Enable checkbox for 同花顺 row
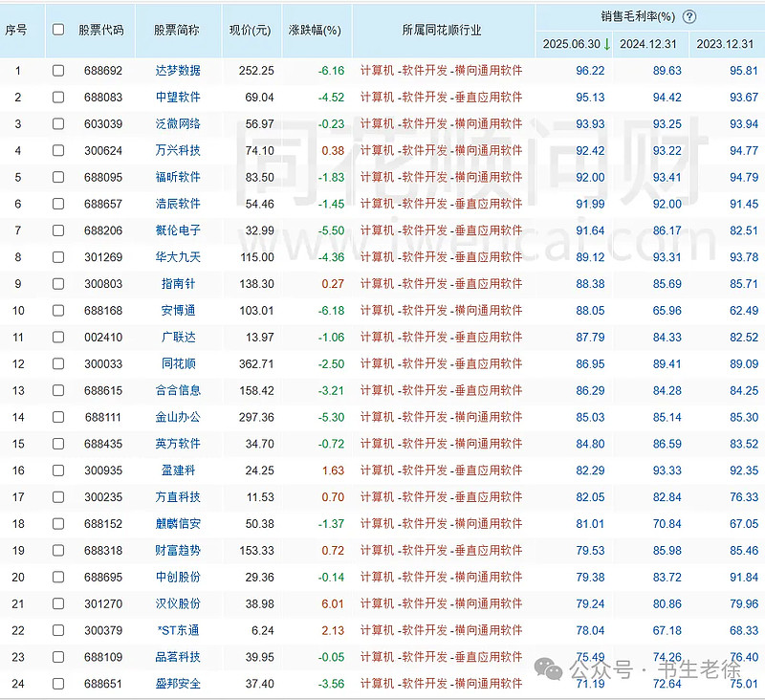This screenshot has width=765, height=700. (58, 364)
